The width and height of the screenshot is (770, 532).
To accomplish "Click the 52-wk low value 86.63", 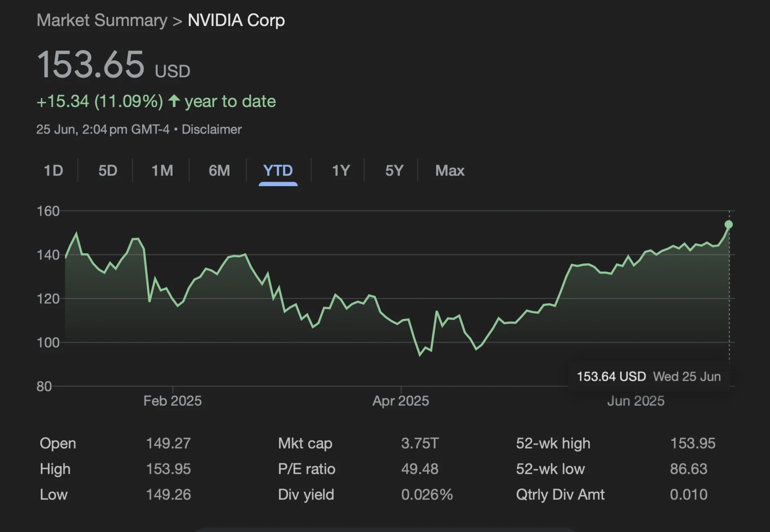I will 689,469.
